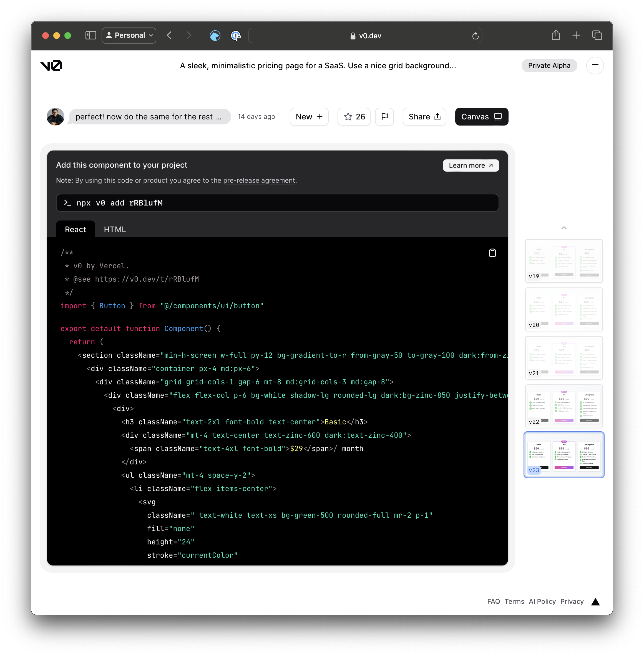Switch to the HTML tab

[115, 229]
